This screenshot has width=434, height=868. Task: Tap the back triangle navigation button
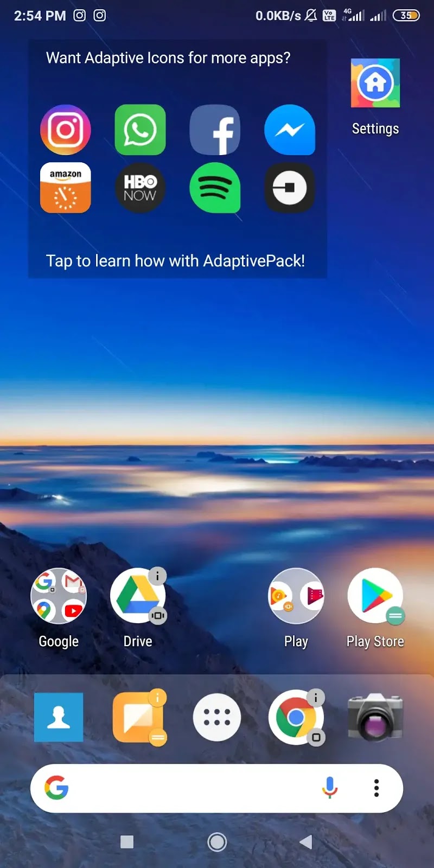click(306, 841)
